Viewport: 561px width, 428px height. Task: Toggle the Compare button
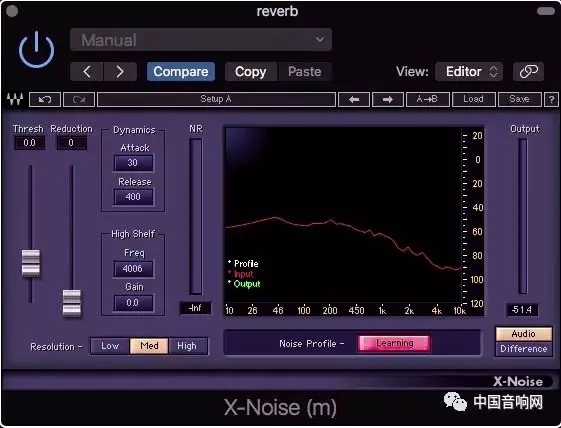click(x=181, y=72)
